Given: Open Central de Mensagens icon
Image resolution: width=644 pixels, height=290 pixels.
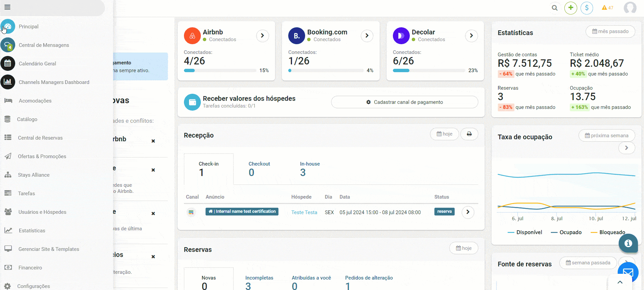Looking at the screenshot, I should click(8, 45).
